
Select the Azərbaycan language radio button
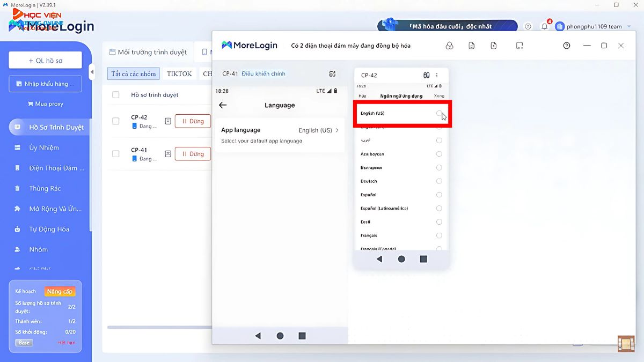pos(439,154)
